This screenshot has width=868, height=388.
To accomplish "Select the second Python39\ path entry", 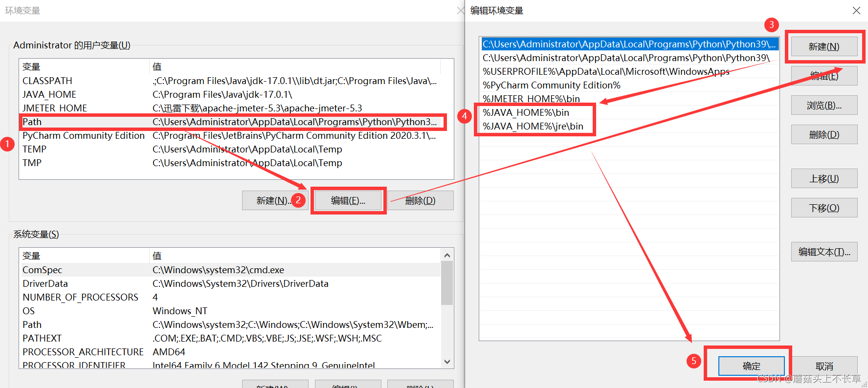I will click(x=629, y=58).
